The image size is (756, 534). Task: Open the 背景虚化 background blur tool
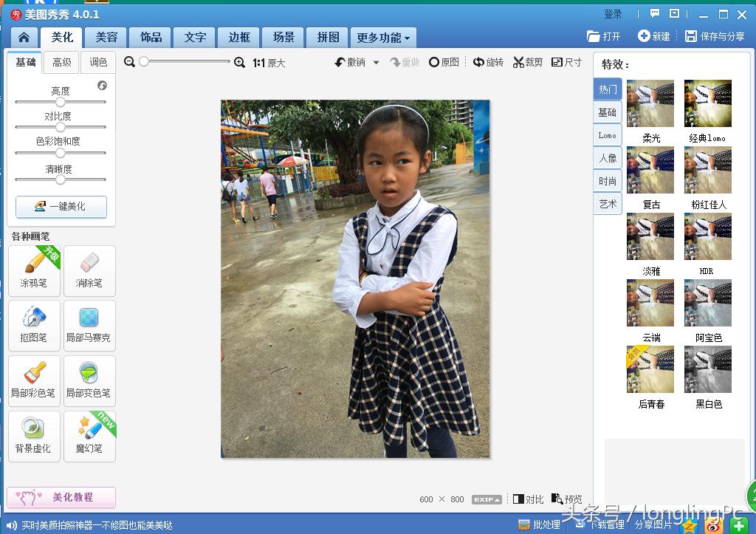tap(34, 437)
